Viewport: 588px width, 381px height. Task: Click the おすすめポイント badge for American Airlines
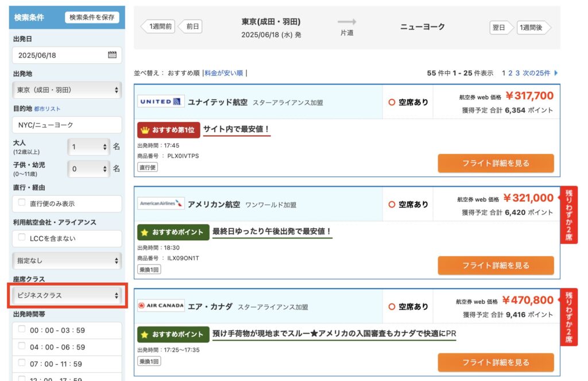(173, 232)
